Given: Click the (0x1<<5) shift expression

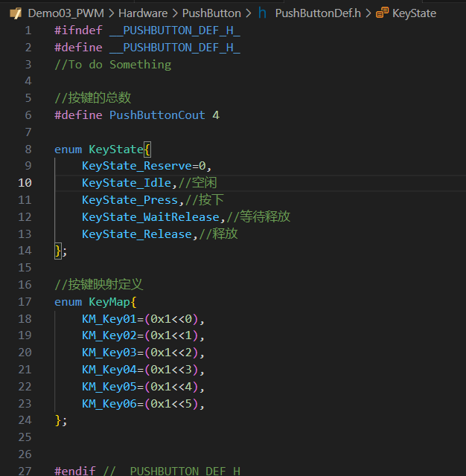Looking at the screenshot, I should pos(171,404).
